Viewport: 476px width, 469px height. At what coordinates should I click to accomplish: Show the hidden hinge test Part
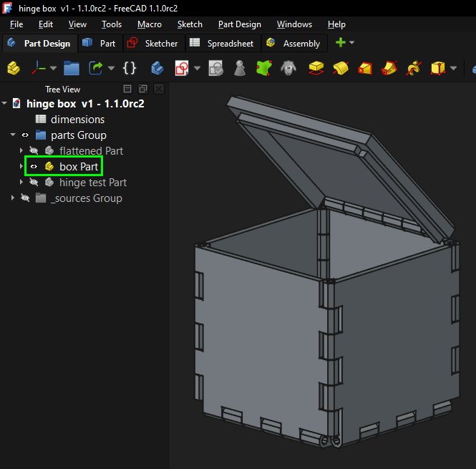coord(34,183)
